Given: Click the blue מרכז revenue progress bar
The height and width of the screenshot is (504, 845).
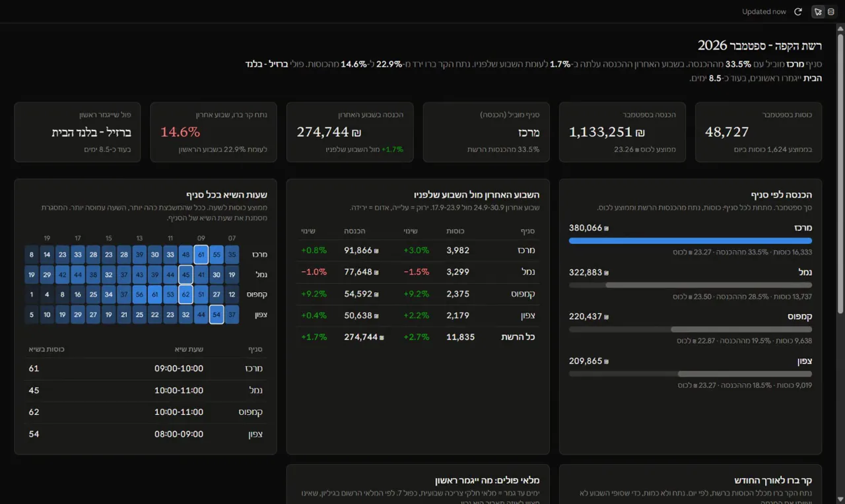Looking at the screenshot, I should click(691, 241).
